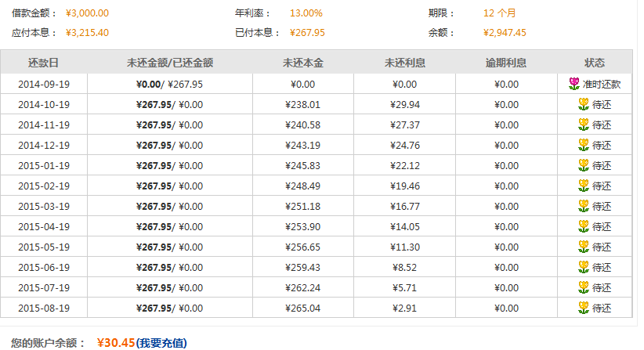
Task: Click the 13.00% annual interest rate value
Action: tap(306, 13)
